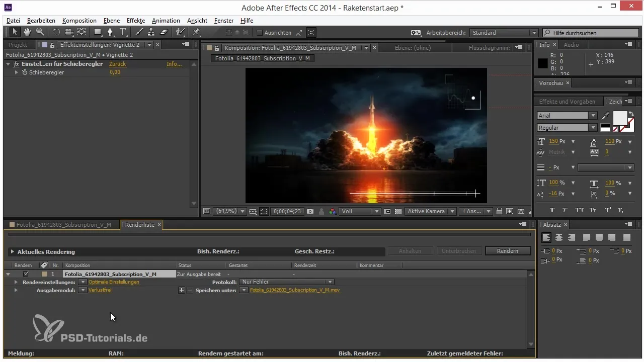Select the Puppet Pin tool
The width and height of the screenshot is (644, 362).
click(x=196, y=32)
